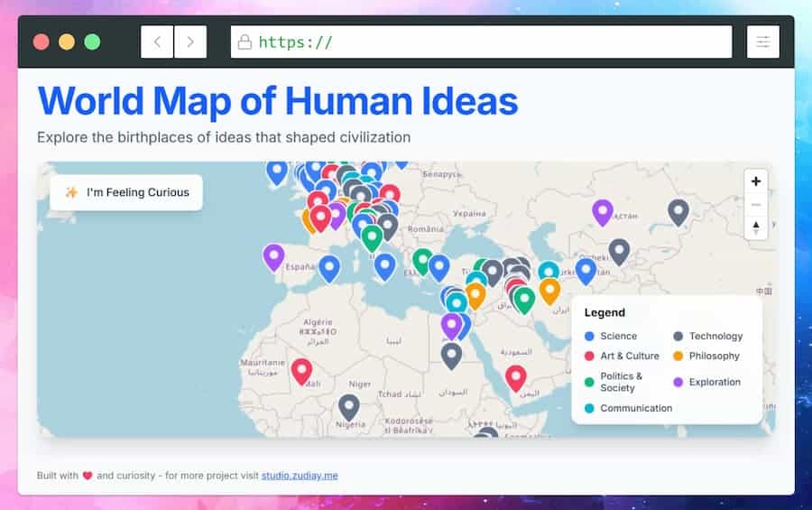Select blue pin beside the España label
The image size is (812, 510).
(328, 268)
